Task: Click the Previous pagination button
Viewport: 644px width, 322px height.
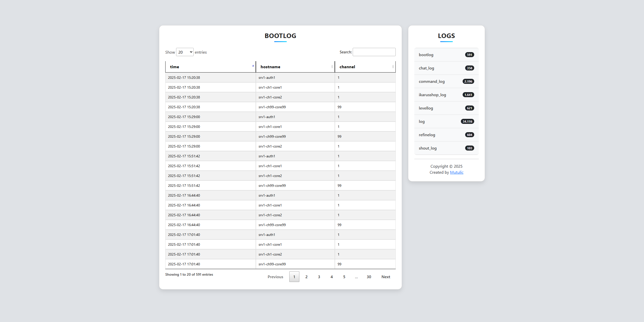Action: tap(275, 277)
